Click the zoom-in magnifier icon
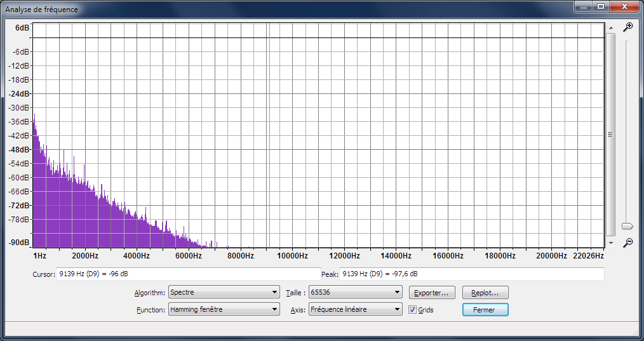The height and width of the screenshot is (341, 644). click(627, 27)
